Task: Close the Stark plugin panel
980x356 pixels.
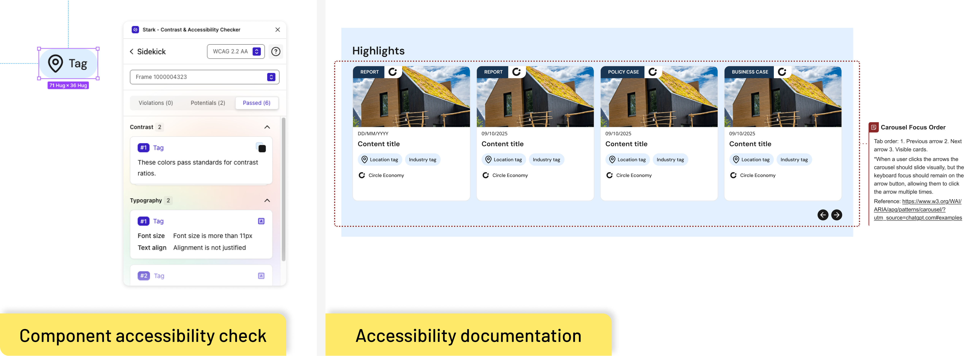Action: (277, 30)
